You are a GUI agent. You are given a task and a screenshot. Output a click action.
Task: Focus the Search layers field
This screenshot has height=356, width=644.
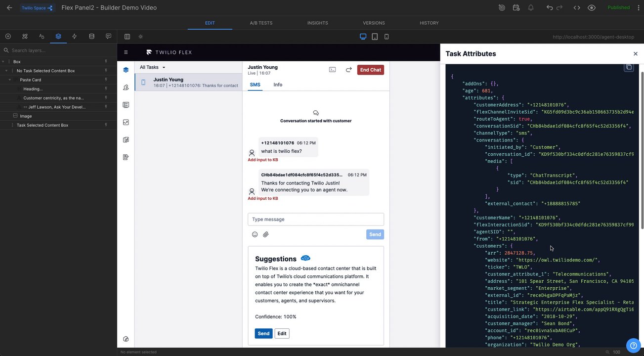(58, 50)
